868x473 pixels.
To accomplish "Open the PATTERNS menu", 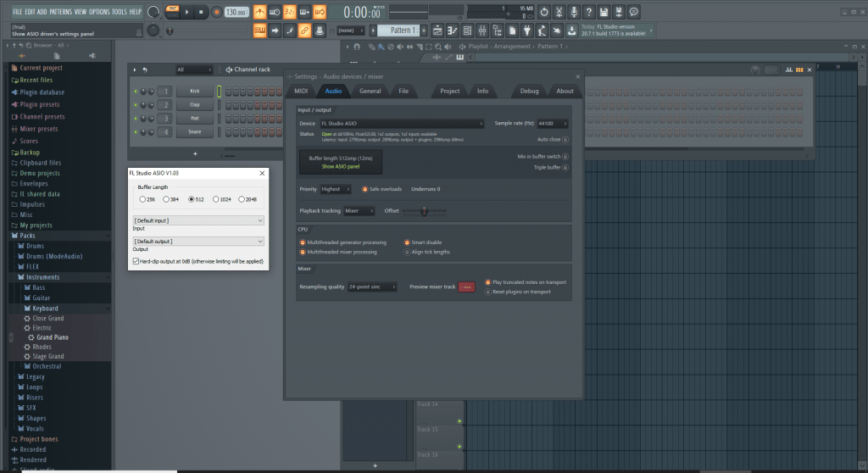I will point(60,12).
